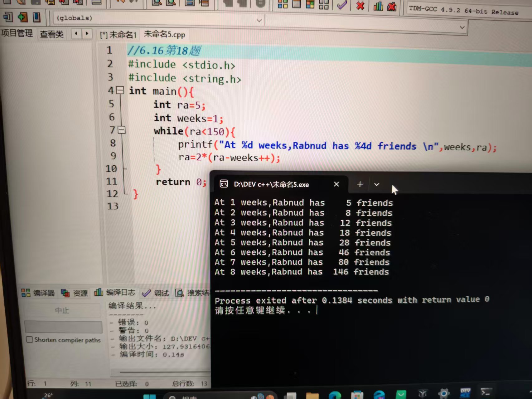The image size is (532, 399).
Task: Click the Replace search icon in toolbar
Action: point(171,4)
